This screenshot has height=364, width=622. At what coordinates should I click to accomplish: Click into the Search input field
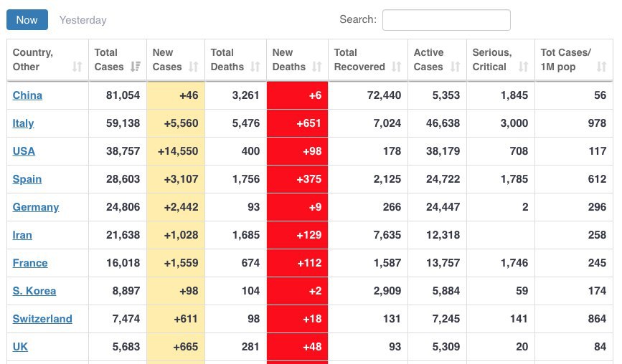[x=446, y=20]
